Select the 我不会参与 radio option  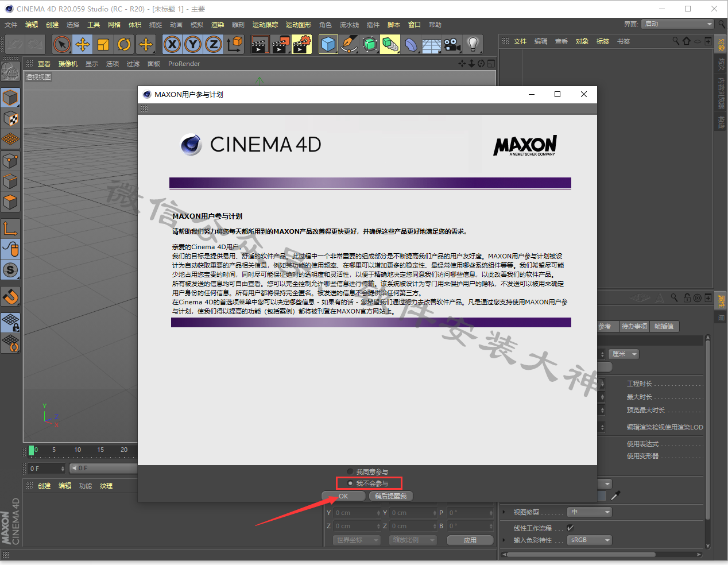click(367, 483)
